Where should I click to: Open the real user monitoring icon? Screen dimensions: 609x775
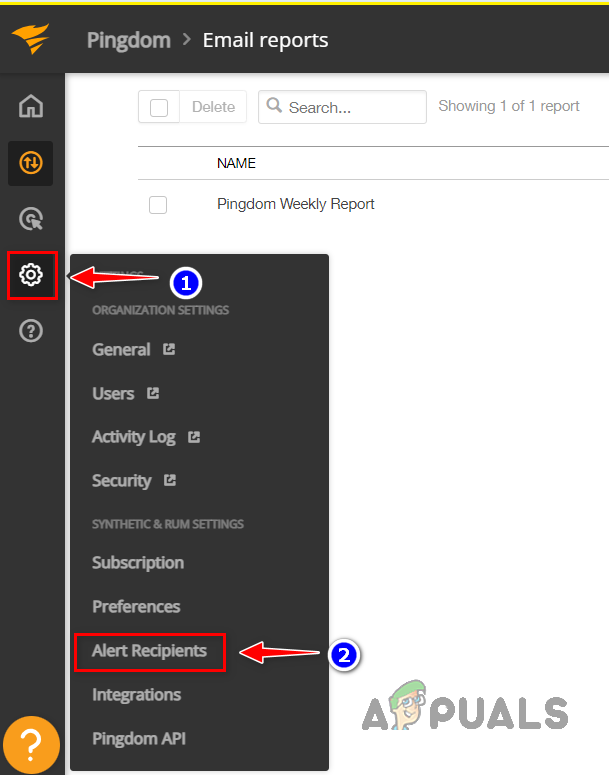point(31,219)
